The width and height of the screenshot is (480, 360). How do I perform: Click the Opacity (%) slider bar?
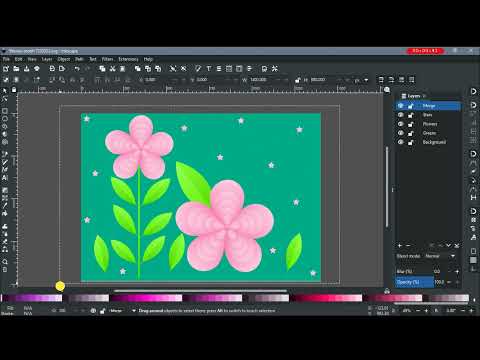(x=415, y=282)
